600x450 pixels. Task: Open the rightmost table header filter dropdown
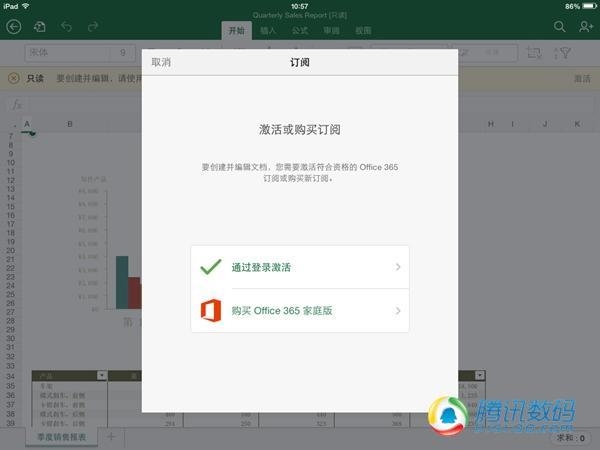click(480, 375)
